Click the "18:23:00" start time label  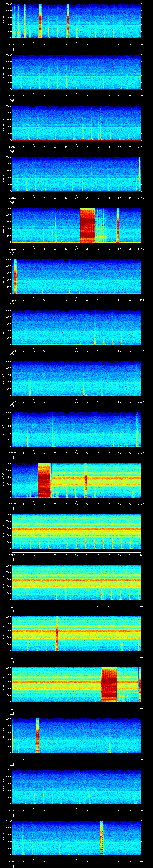[12, 96]
